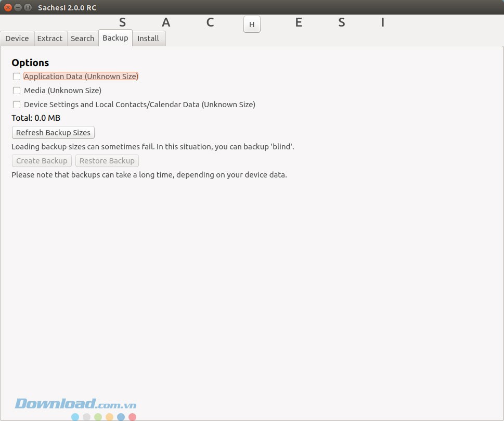Click the letter A in the header

166,23
